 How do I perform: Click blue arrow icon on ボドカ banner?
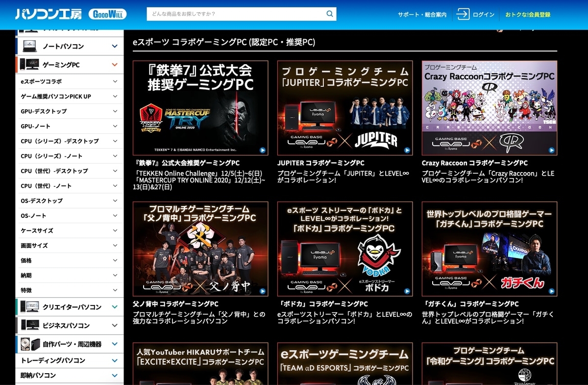[407, 291]
